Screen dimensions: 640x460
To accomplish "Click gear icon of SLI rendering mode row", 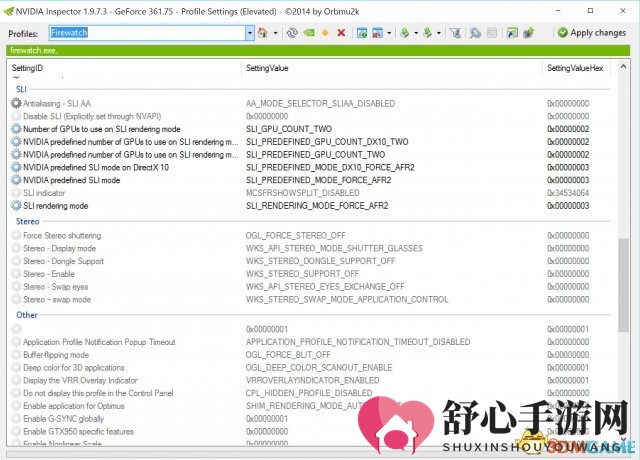I will (16, 206).
